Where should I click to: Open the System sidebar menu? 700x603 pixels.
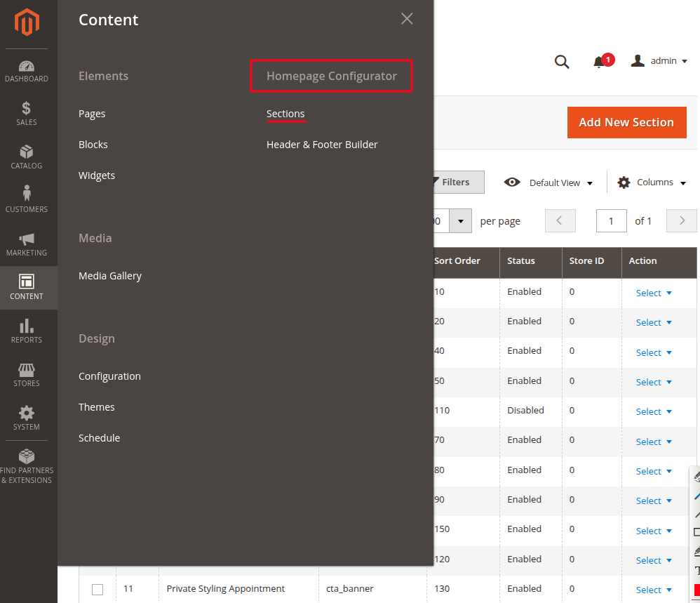(27, 418)
